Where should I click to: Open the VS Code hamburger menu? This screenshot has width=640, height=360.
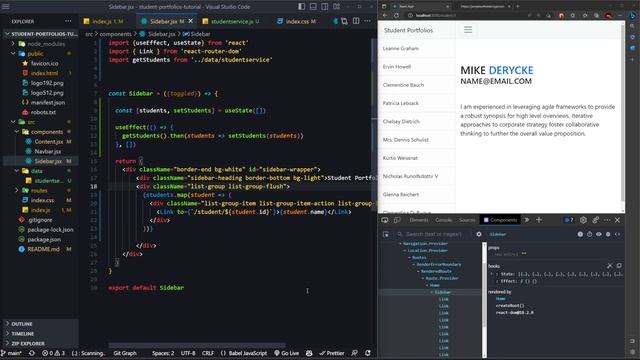click(x=6, y=7)
